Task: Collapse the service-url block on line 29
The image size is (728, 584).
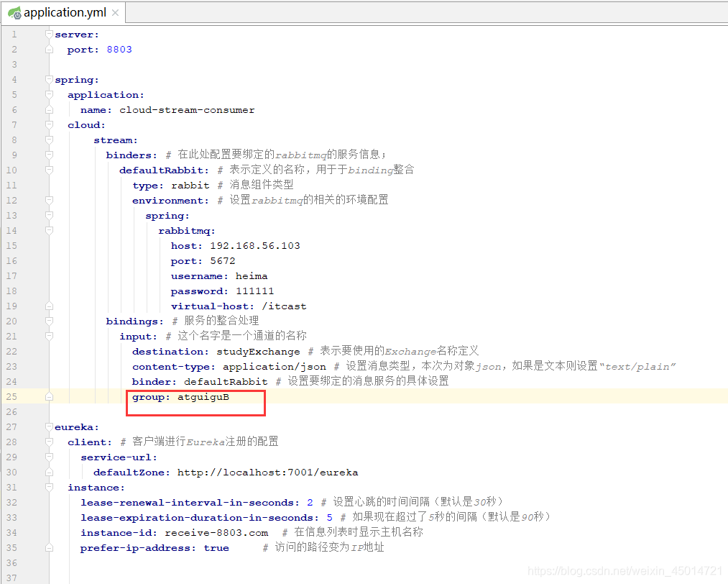Action: [x=49, y=457]
